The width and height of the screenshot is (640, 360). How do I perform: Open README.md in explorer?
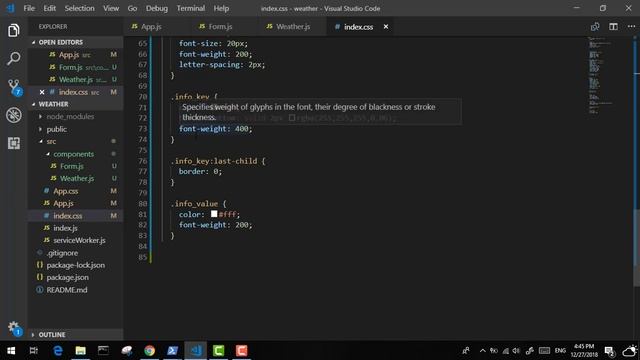point(67,290)
